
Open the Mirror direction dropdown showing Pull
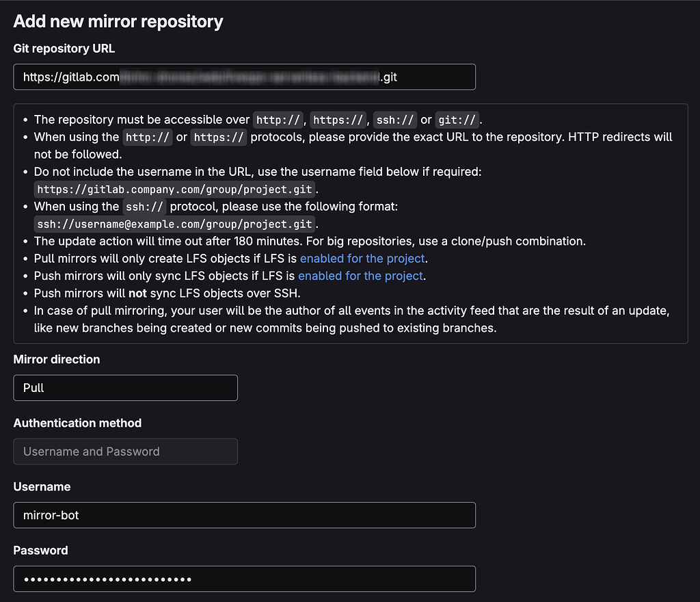pyautogui.click(x=126, y=388)
